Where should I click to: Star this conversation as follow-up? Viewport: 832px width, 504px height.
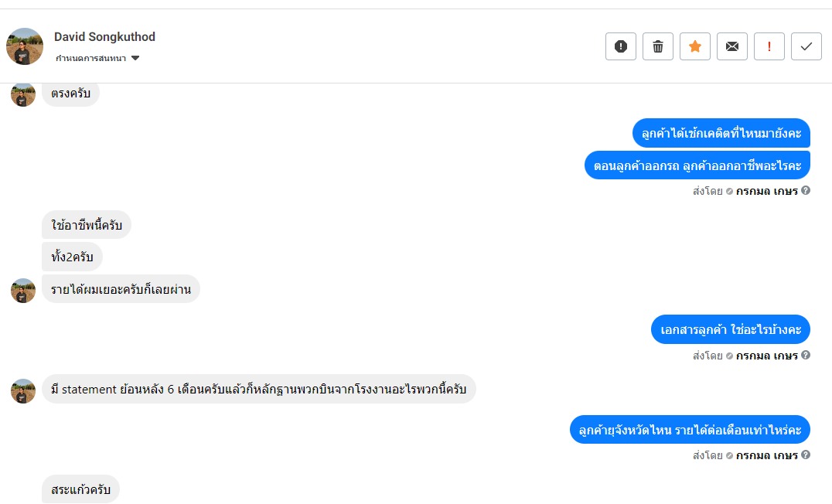[x=695, y=46]
